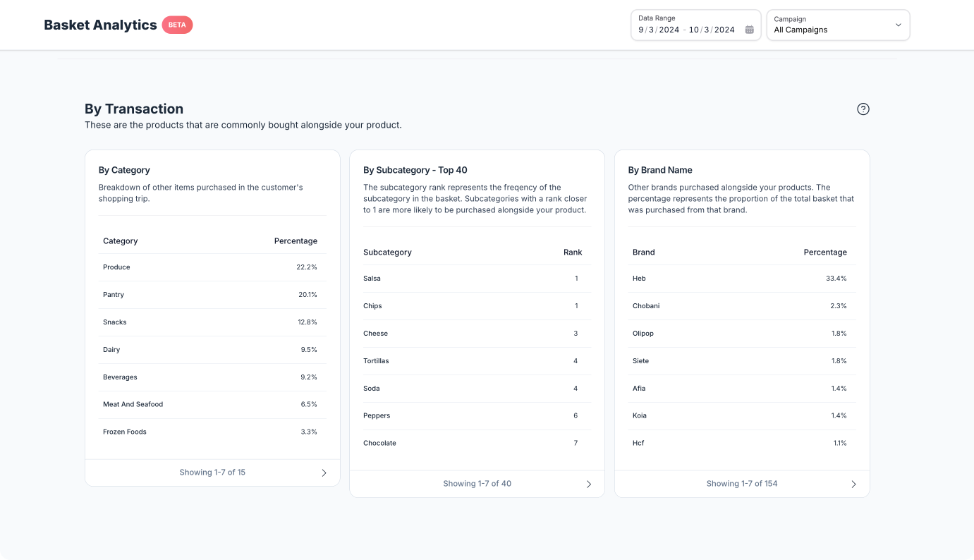Viewport: 974px width, 560px height.
Task: Select the Hcf brand row
Action: tap(742, 443)
